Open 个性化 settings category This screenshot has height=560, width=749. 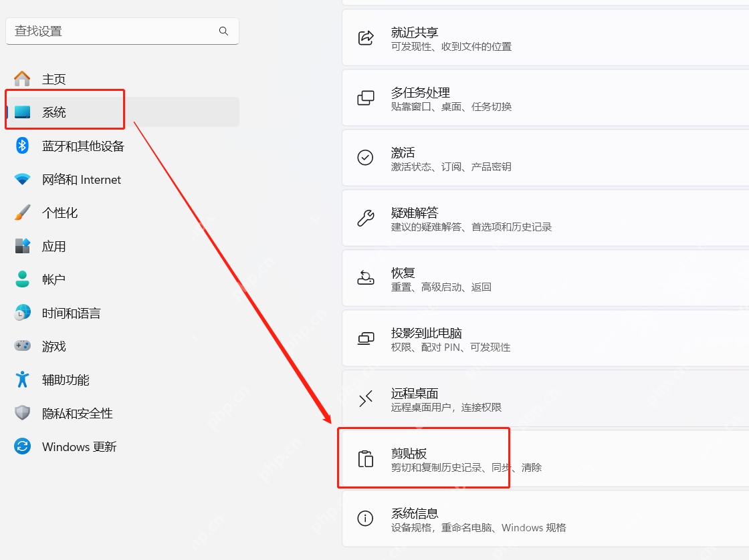coord(60,213)
